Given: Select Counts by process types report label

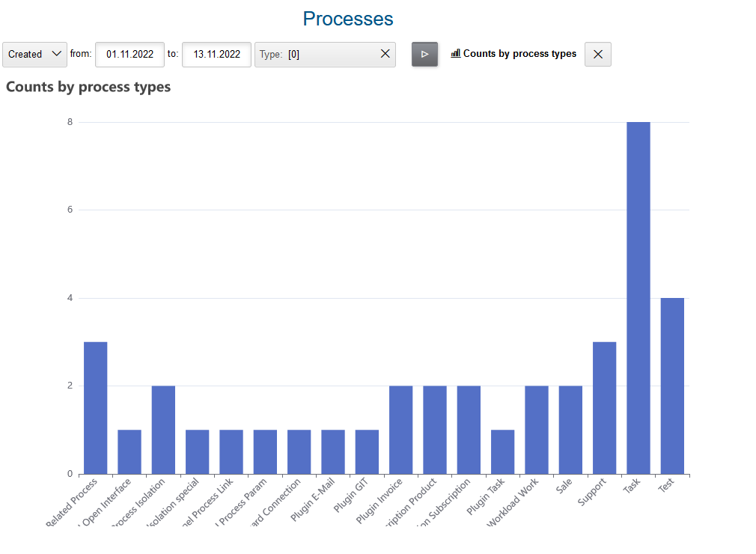Looking at the screenshot, I should click(x=519, y=54).
